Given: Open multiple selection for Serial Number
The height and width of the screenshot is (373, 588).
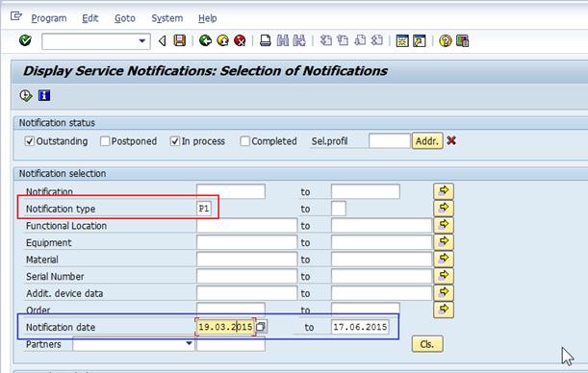Looking at the screenshot, I should 444,275.
